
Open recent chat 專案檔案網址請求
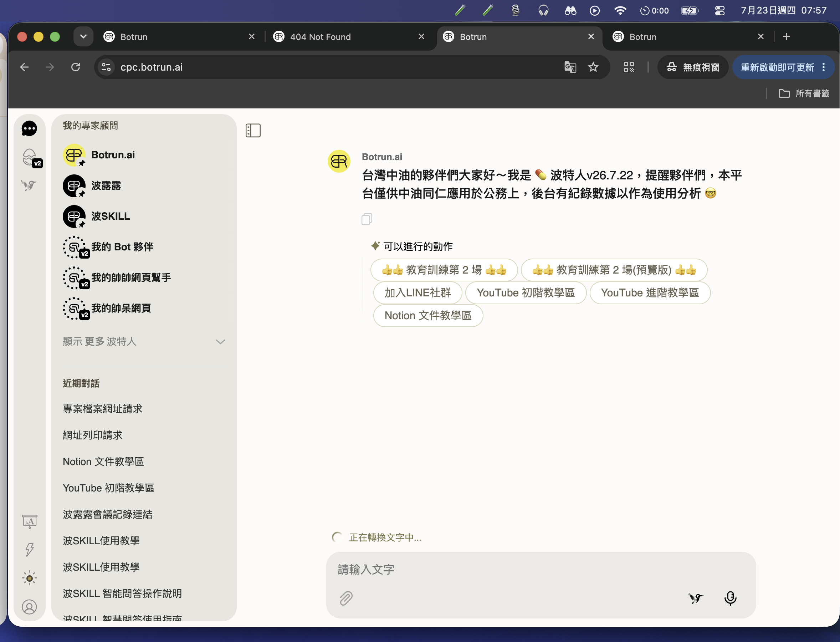point(102,409)
